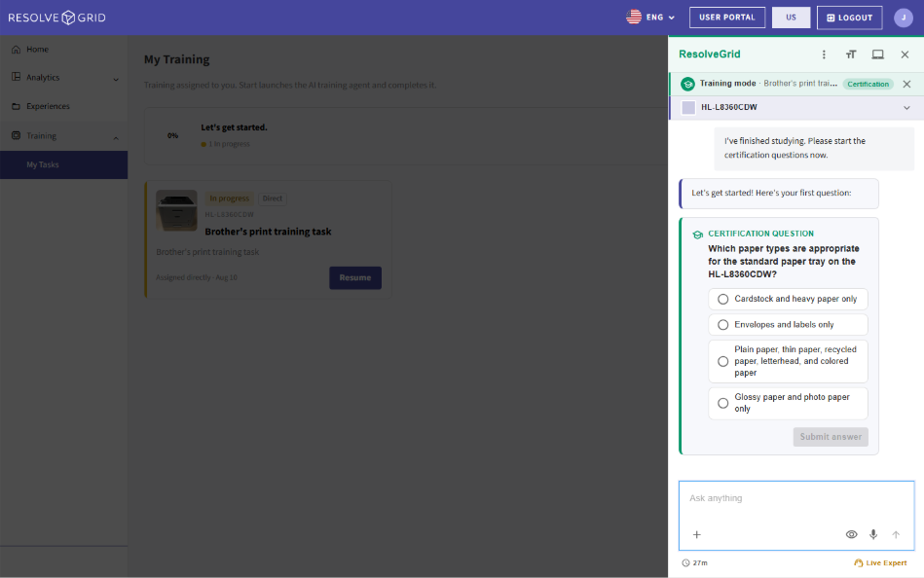The width and height of the screenshot is (924, 578).
Task: Click the send arrow icon
Action: 896,534
